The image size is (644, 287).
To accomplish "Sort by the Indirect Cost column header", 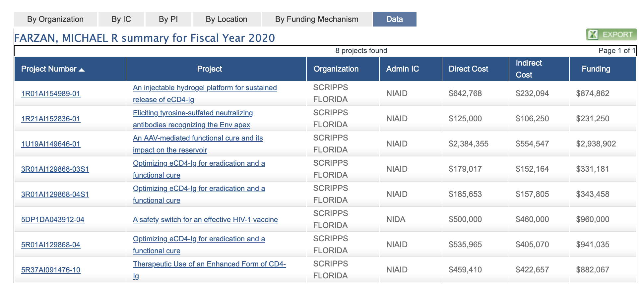I will click(x=529, y=69).
